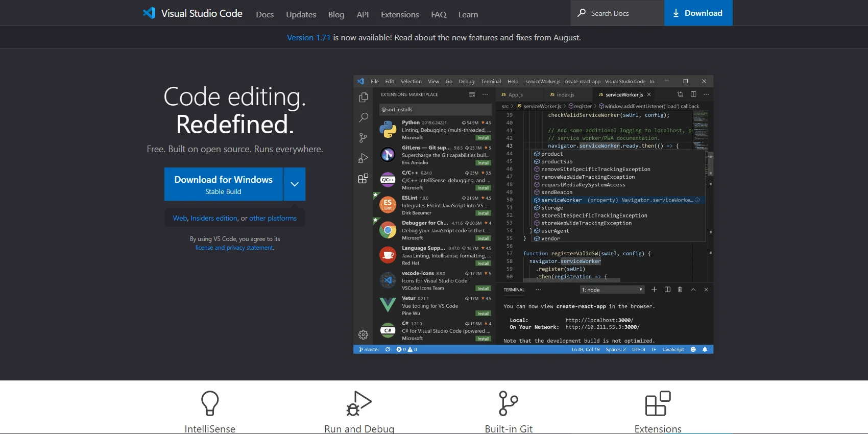This screenshot has height=434, width=868.
Task: Open the Web link
Action: (x=180, y=218)
